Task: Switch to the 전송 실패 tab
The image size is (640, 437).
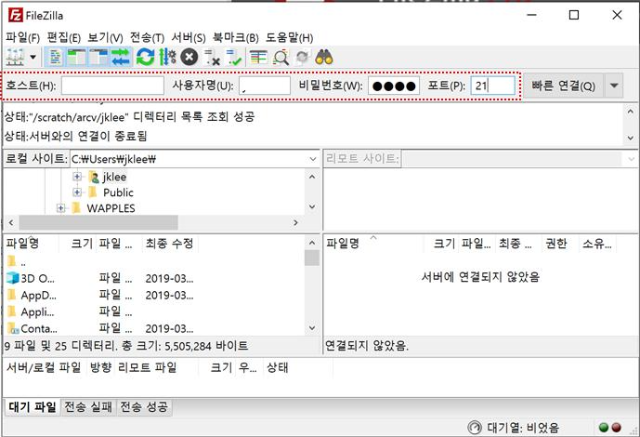Action: click(x=88, y=407)
